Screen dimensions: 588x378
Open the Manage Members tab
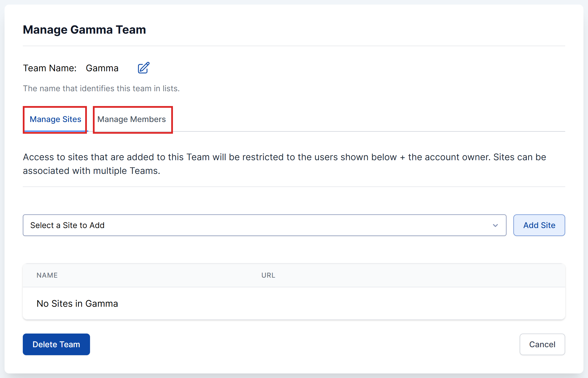tap(132, 119)
